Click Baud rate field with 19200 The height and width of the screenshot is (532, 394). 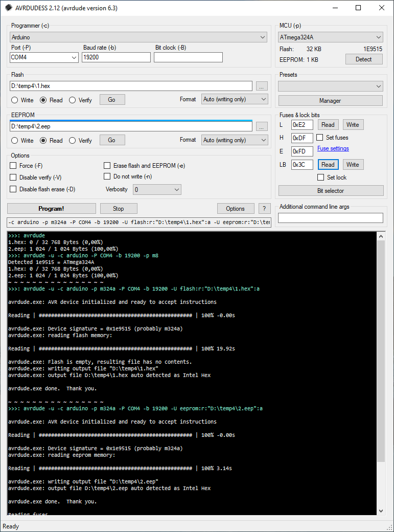coord(117,57)
